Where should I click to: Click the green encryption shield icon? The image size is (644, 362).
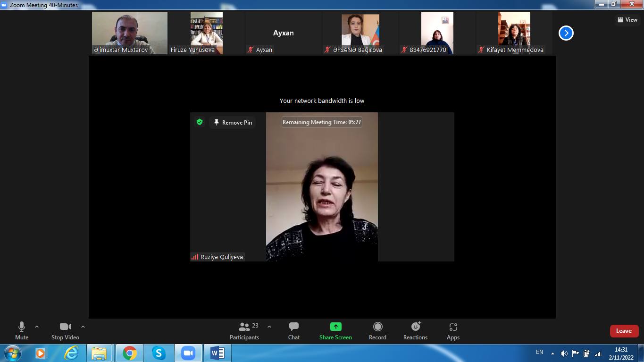(x=200, y=122)
